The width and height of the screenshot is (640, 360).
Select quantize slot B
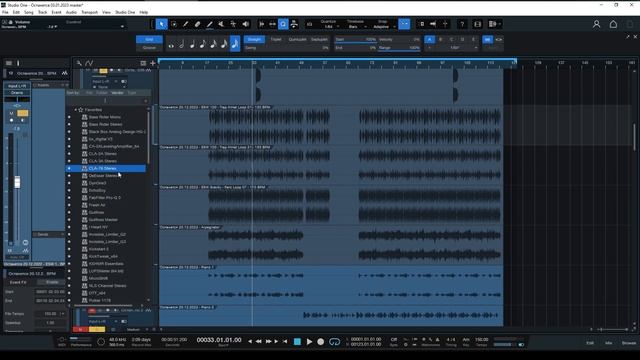tap(440, 40)
